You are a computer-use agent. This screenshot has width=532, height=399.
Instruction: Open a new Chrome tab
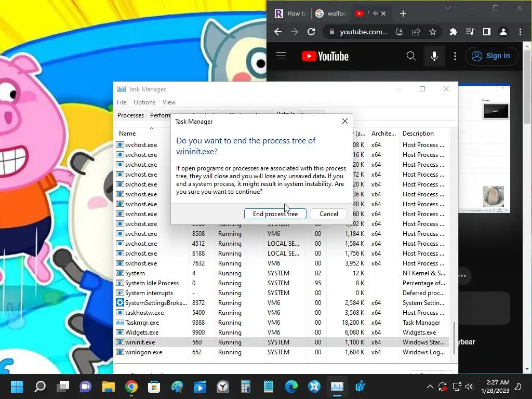coord(403,14)
